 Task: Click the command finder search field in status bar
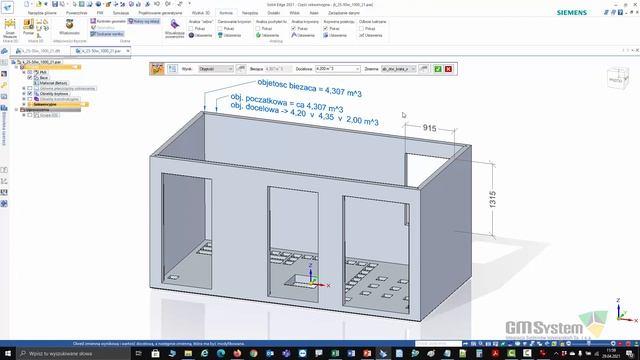438,344
